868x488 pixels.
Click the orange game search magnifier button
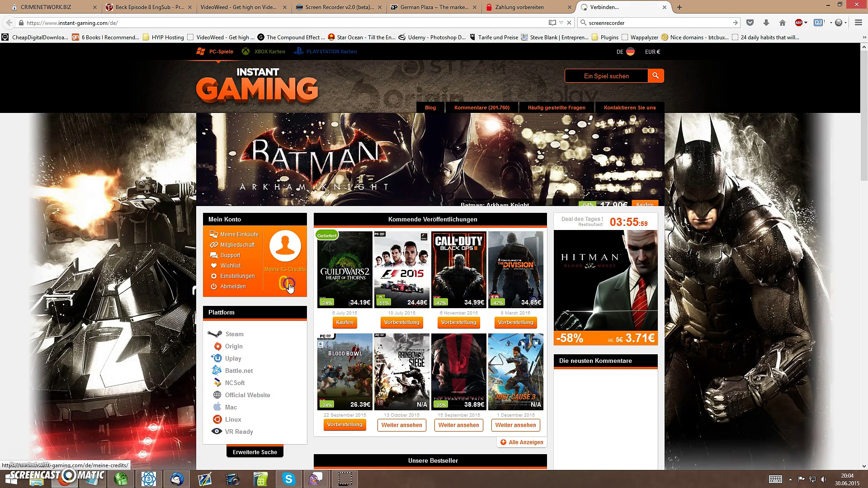[x=656, y=76]
